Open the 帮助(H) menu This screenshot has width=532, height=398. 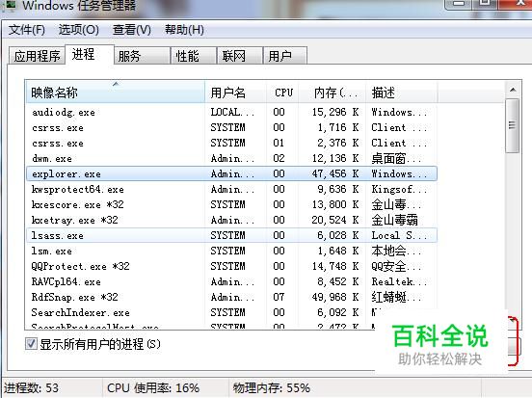(x=184, y=30)
